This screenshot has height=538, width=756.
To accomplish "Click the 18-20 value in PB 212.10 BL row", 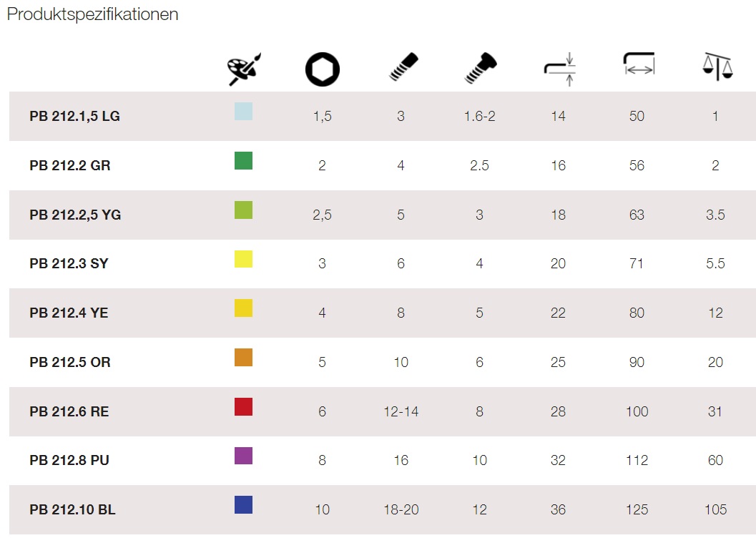I will point(401,509).
